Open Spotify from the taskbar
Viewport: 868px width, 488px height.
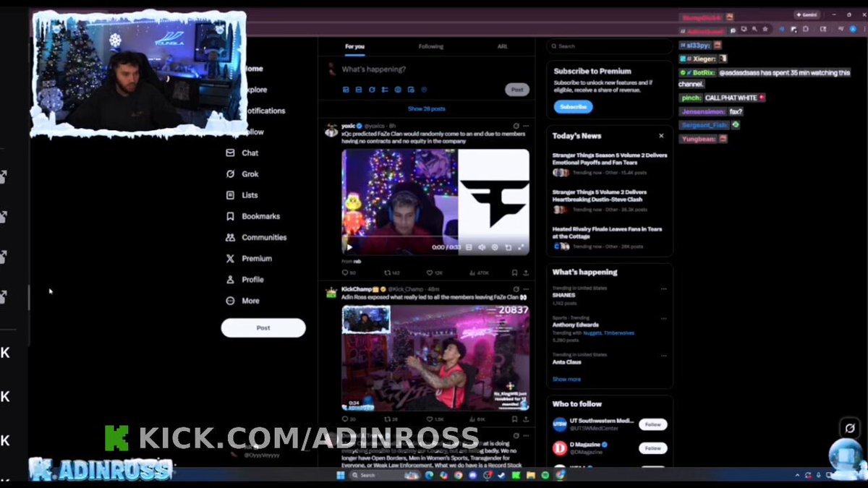pyautogui.click(x=545, y=475)
